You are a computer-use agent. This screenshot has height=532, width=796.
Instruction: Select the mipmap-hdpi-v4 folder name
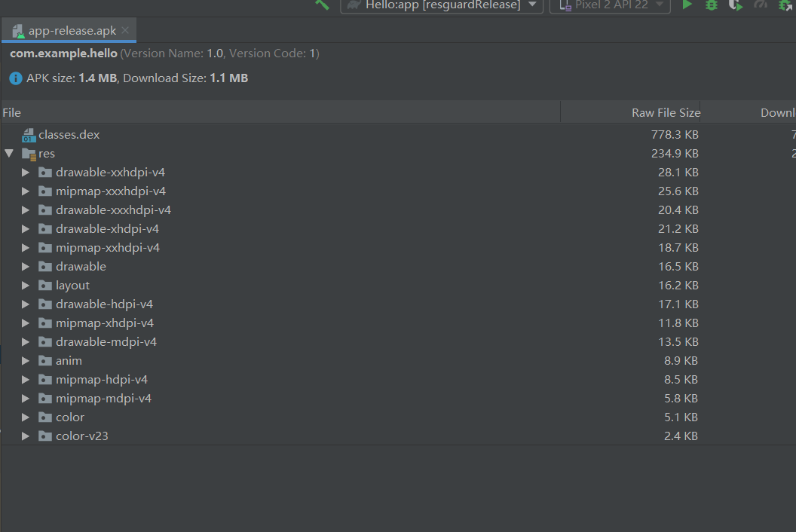(102, 380)
